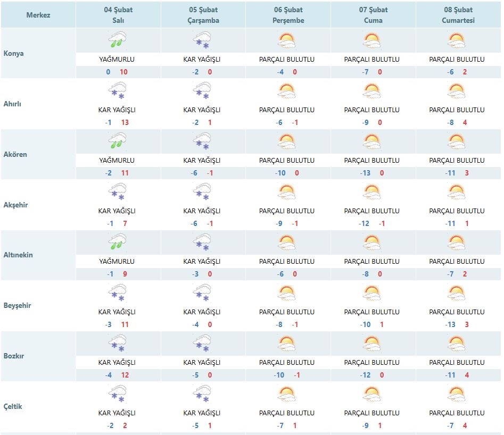The image size is (504, 435).
Task: Click the Çeltik district name
Action: (13, 407)
